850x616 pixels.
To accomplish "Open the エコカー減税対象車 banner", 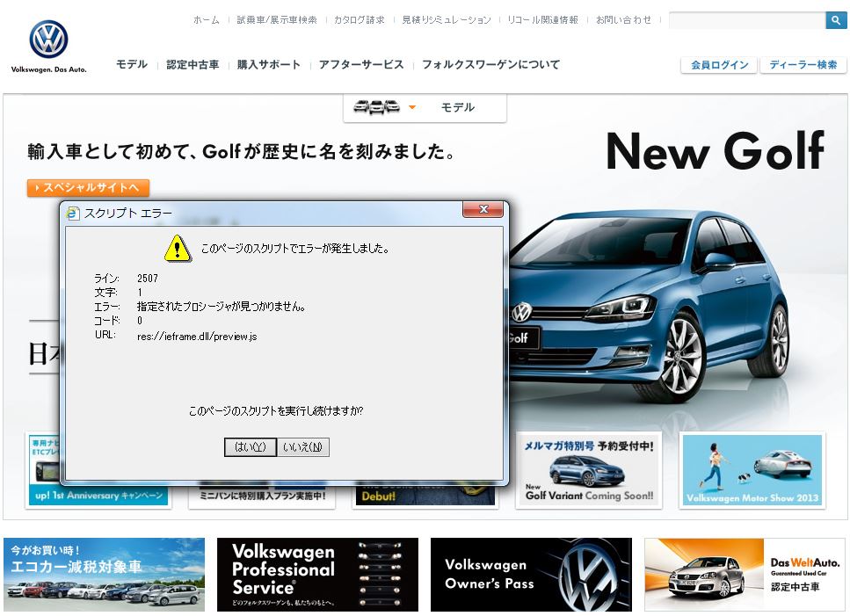I will point(104,575).
